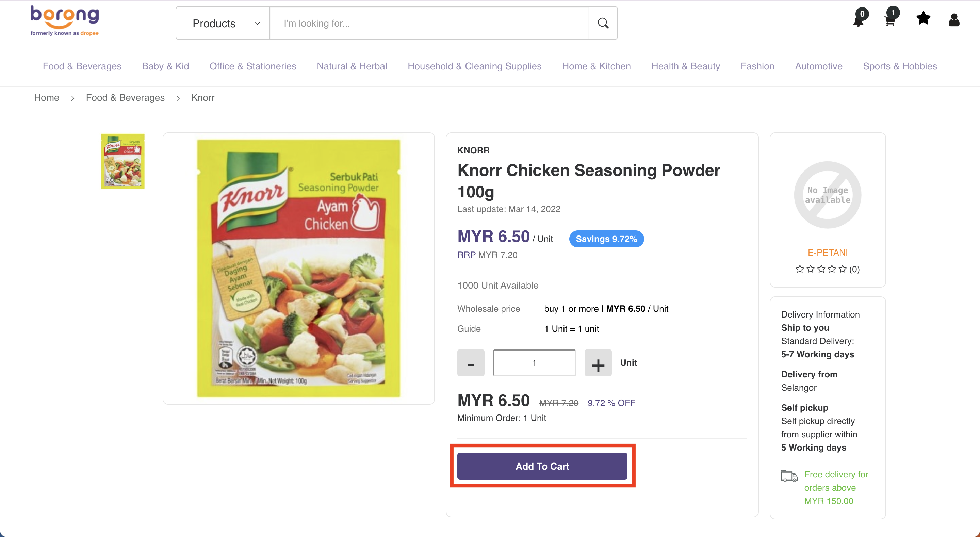Decrease quantity with the minus button
980x537 pixels.
(471, 363)
